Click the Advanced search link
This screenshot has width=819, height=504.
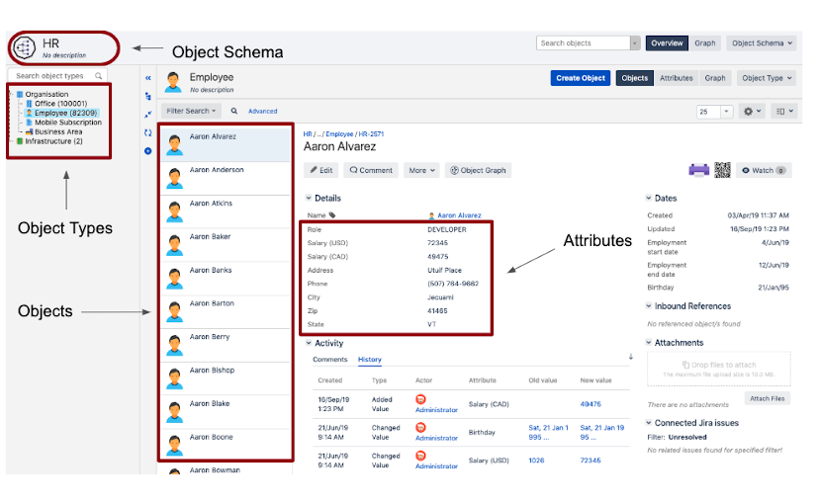pyautogui.click(x=262, y=112)
